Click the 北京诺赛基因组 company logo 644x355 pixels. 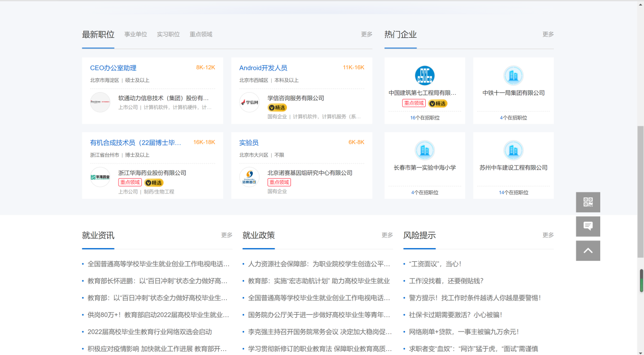[249, 177]
